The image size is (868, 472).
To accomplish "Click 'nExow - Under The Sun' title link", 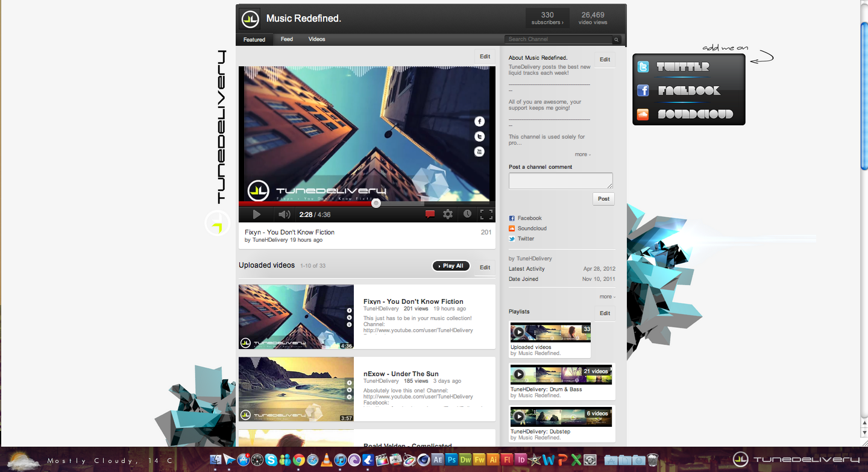I will coord(401,374).
